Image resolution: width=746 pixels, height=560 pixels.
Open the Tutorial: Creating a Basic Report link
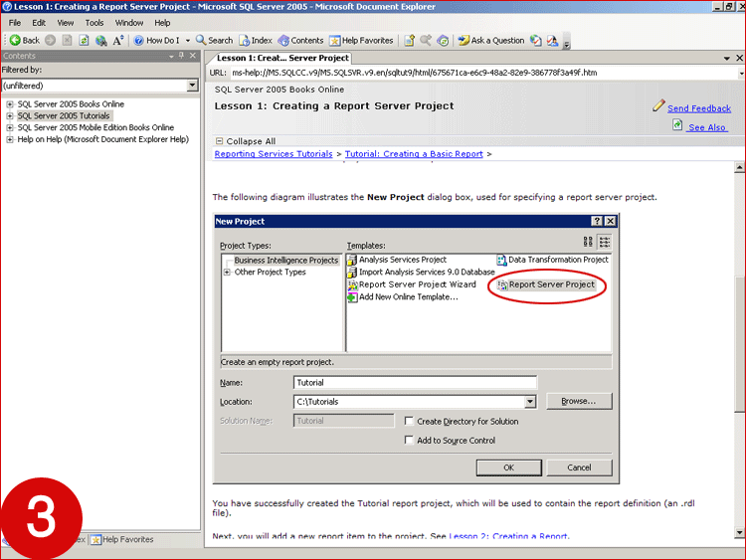[x=414, y=154]
